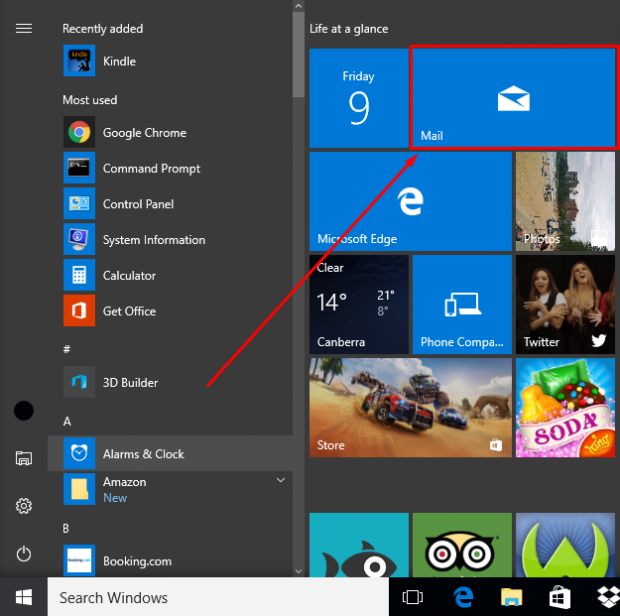This screenshot has width=620, height=616.
Task: Open Booking.com app entry
Action: click(170, 561)
